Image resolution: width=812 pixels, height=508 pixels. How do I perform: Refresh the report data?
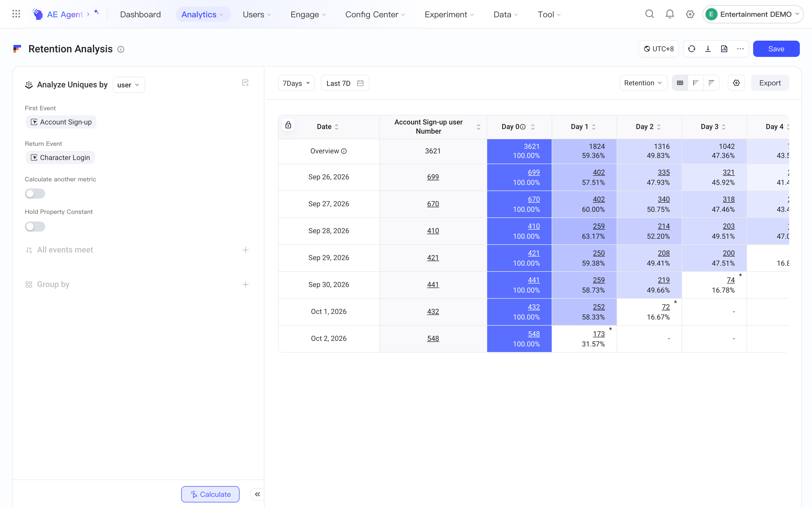[x=691, y=49]
